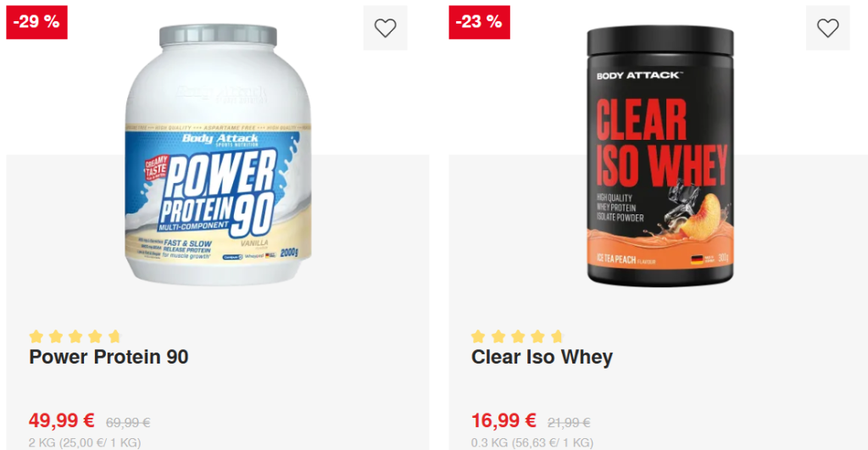Click the crossed-out 69,99 € original price
The width and height of the screenshot is (868, 450).
(128, 423)
